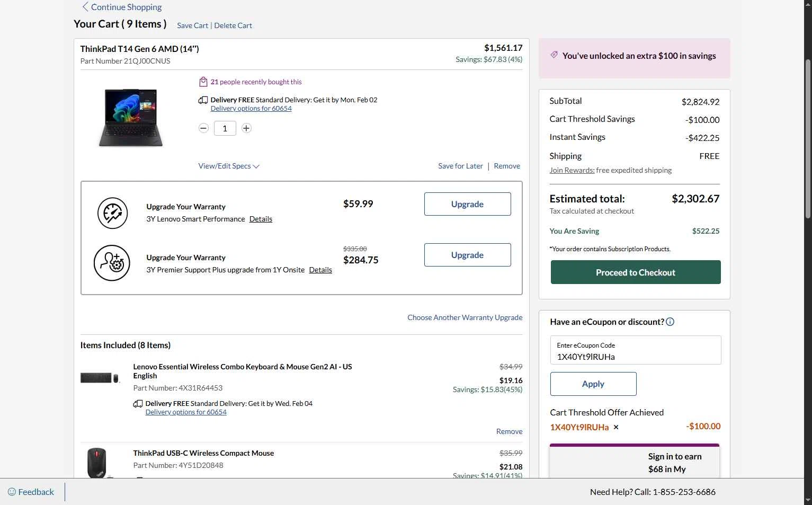812x505 pixels.
Task: Open ThinkPad USB-C Wireless Compact Mouse title
Action: coord(203,453)
